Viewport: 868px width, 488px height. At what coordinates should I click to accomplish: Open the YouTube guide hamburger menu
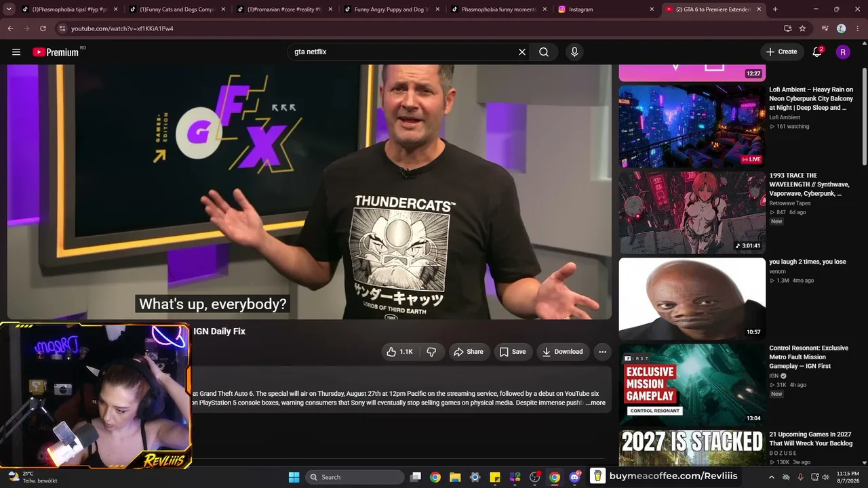point(16,52)
